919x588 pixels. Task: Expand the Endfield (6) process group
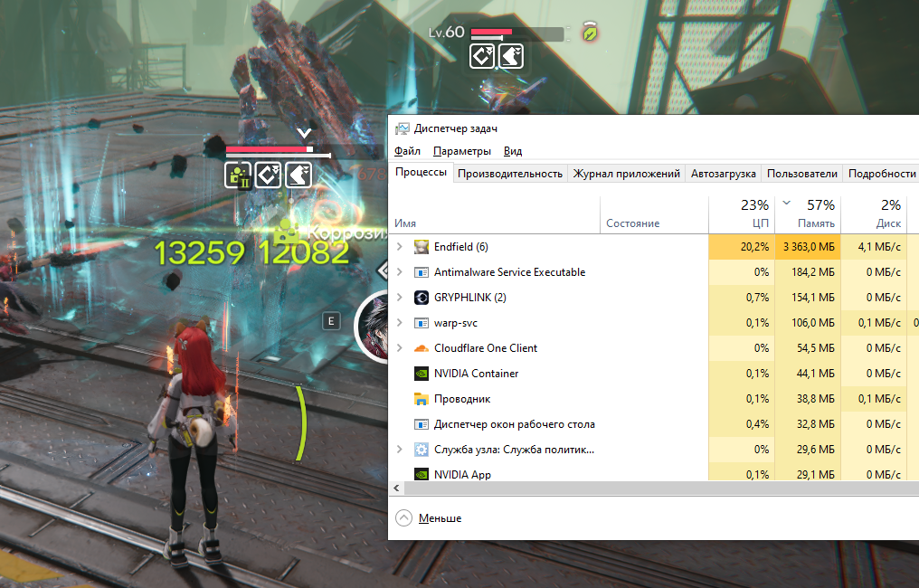click(400, 247)
